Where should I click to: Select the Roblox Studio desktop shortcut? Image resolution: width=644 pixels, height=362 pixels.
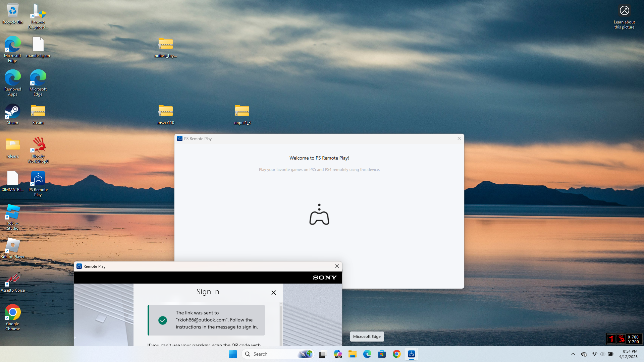[x=13, y=217]
